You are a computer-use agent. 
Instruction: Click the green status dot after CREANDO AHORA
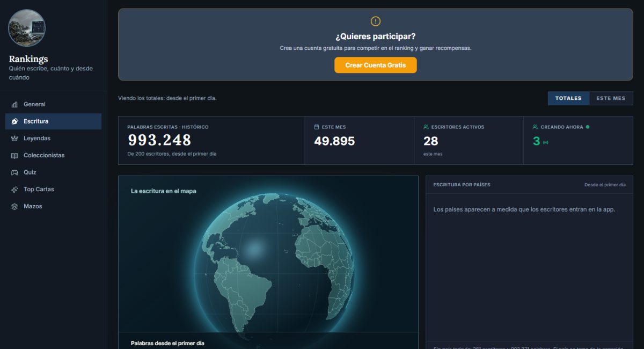[x=588, y=127]
